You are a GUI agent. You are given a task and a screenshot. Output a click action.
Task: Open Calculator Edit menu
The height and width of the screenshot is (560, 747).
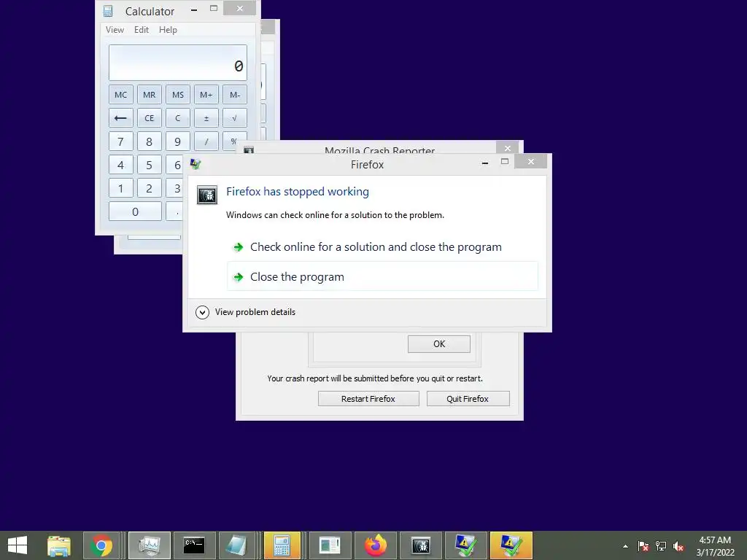pyautogui.click(x=142, y=29)
